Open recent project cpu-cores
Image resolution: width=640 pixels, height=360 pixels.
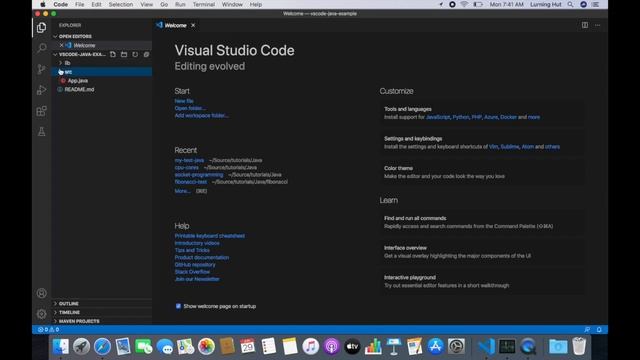tap(187, 167)
